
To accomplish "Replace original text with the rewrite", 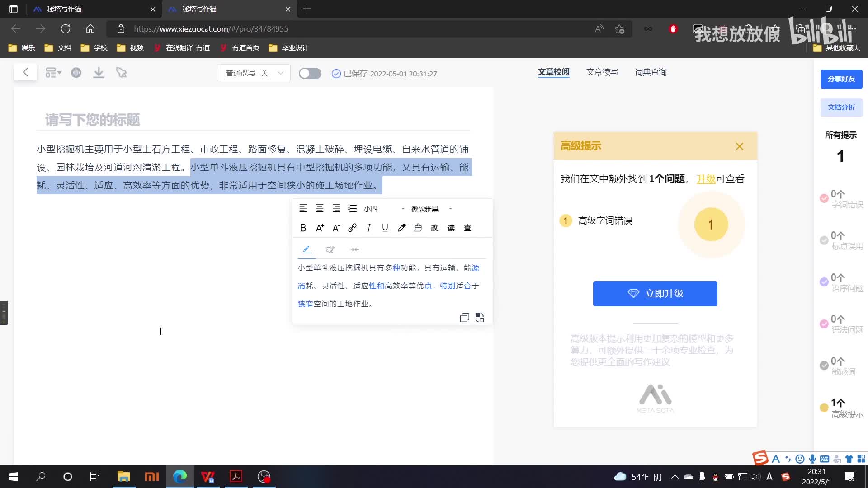I will coord(480,318).
